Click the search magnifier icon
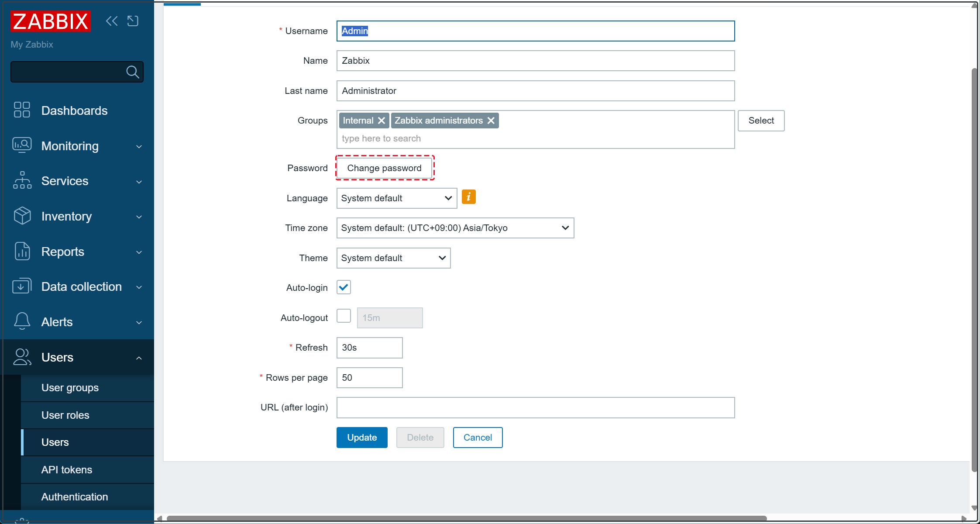Viewport: 980px width, 524px height. (x=133, y=72)
